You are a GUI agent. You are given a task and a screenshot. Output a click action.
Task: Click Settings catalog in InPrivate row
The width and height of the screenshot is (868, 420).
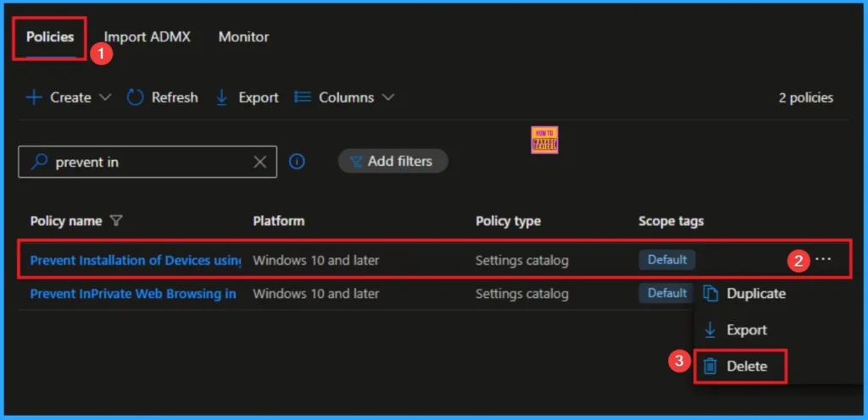[x=522, y=294]
